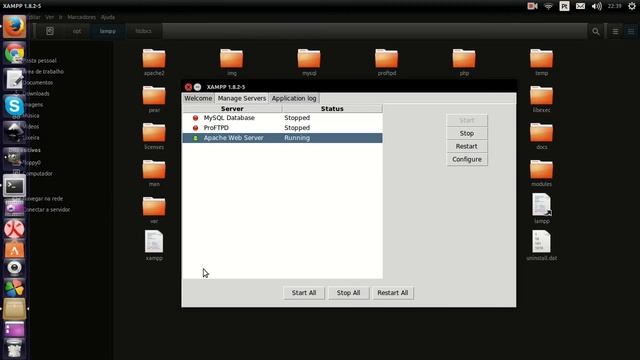This screenshot has height=360, width=640.
Task: Open Google Chrome from the launcher
Action: pyautogui.click(x=14, y=53)
